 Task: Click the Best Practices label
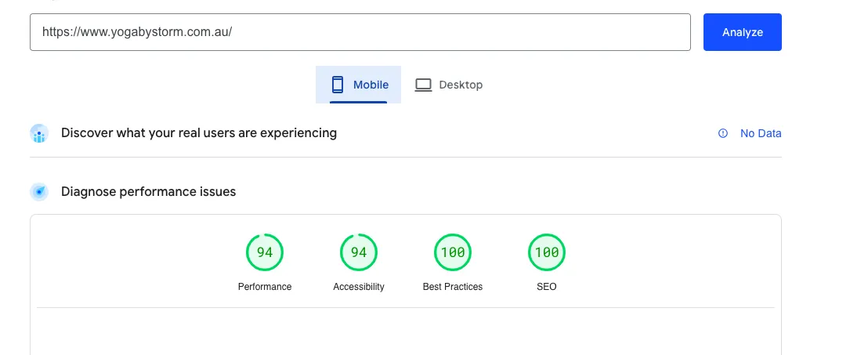pos(453,287)
